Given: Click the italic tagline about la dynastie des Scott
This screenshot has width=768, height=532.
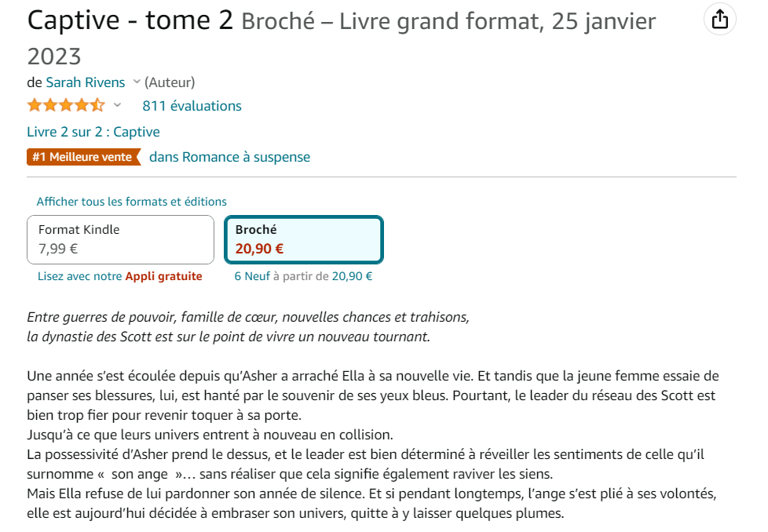Looking at the screenshot, I should pos(248,327).
